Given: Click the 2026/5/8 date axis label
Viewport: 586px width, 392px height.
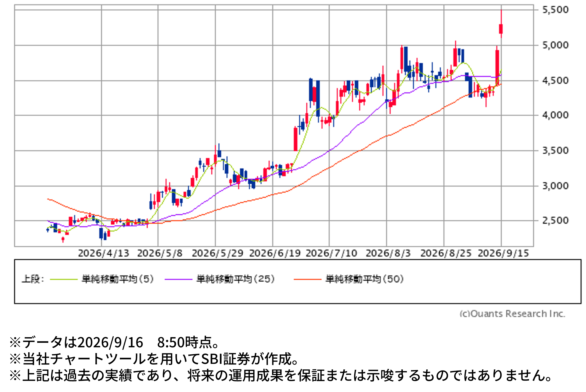Looking at the screenshot, I should pyautogui.click(x=160, y=253).
